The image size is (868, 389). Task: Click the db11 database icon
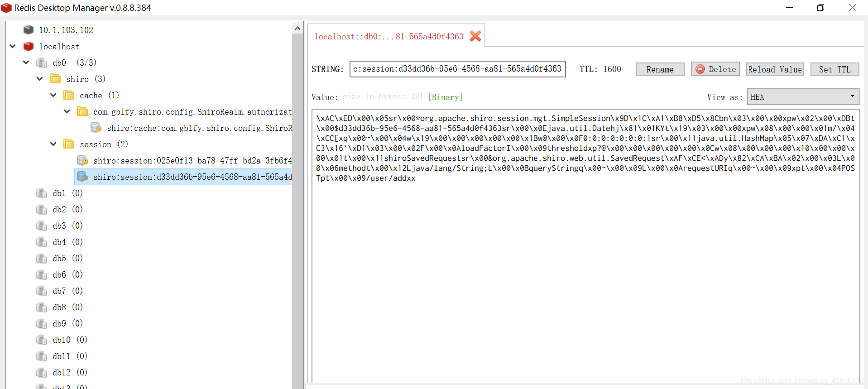[x=42, y=356]
